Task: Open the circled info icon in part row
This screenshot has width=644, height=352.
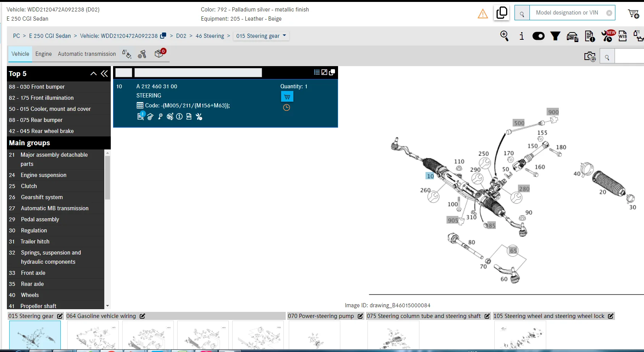Action: click(x=180, y=117)
